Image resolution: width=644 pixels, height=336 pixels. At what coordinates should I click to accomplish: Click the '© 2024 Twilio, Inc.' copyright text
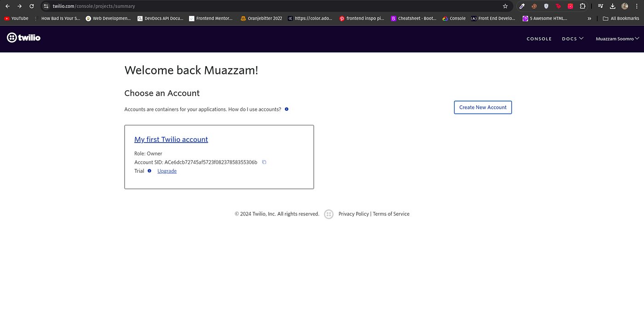[x=277, y=214]
